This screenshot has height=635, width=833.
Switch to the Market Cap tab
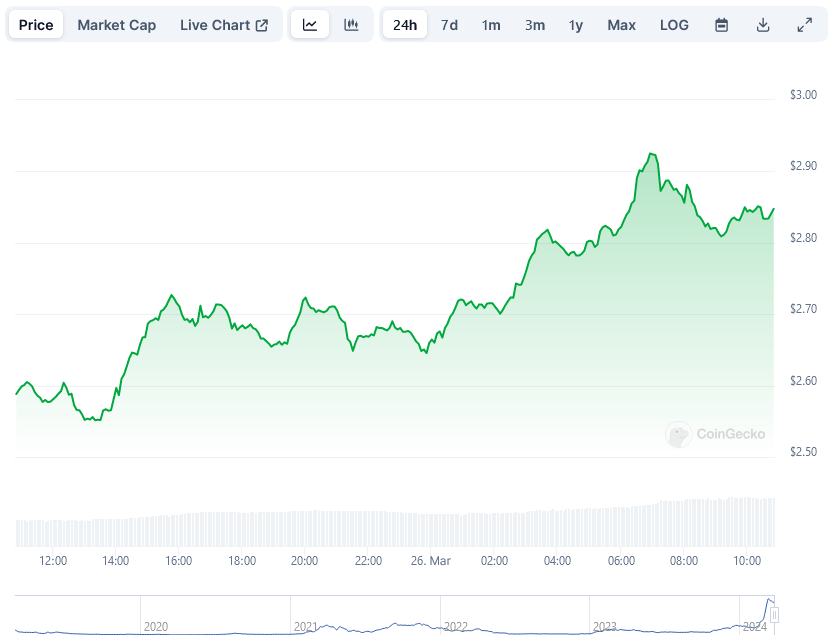point(117,25)
